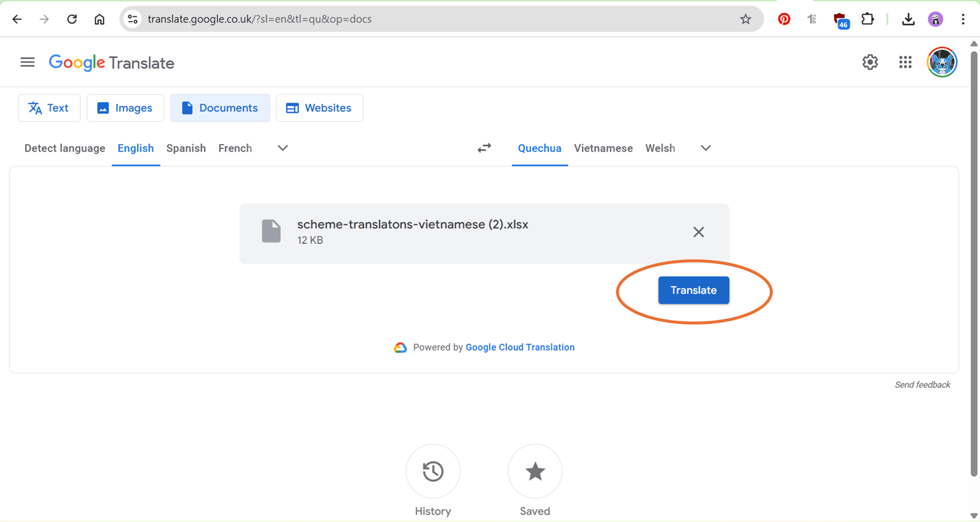
Task: Open translation History
Action: [x=433, y=471]
